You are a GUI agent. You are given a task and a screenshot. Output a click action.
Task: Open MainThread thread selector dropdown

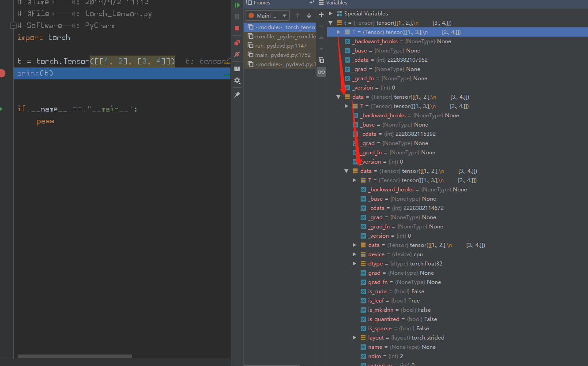(x=268, y=15)
